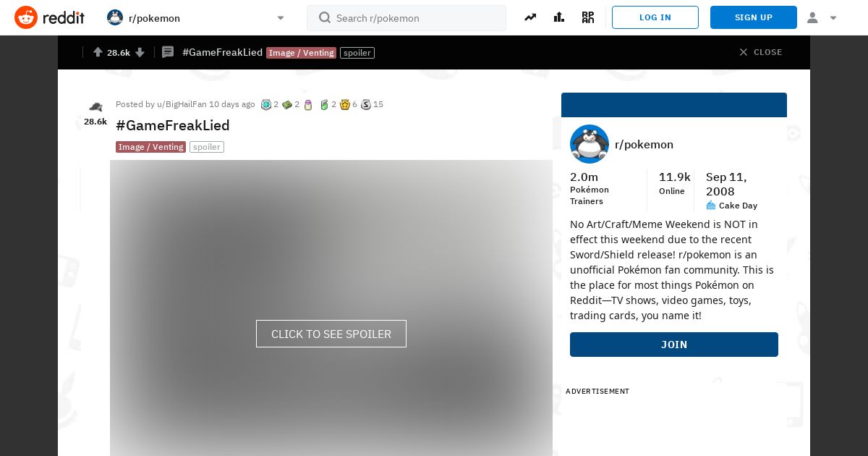Select the #GameFreakLied post title

(x=173, y=125)
